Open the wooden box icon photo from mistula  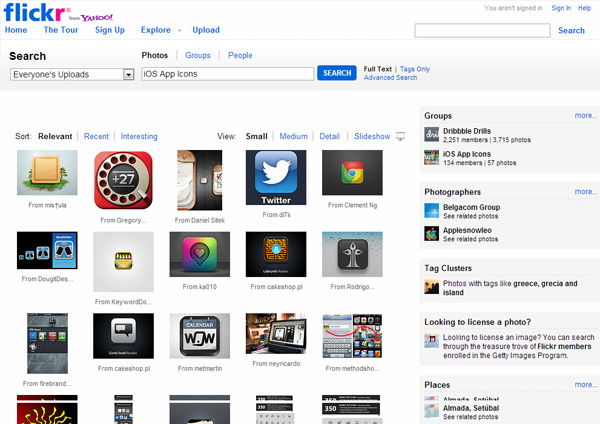click(47, 173)
